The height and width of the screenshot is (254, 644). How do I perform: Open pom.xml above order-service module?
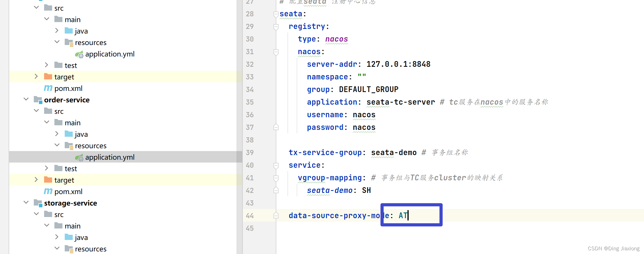point(68,88)
